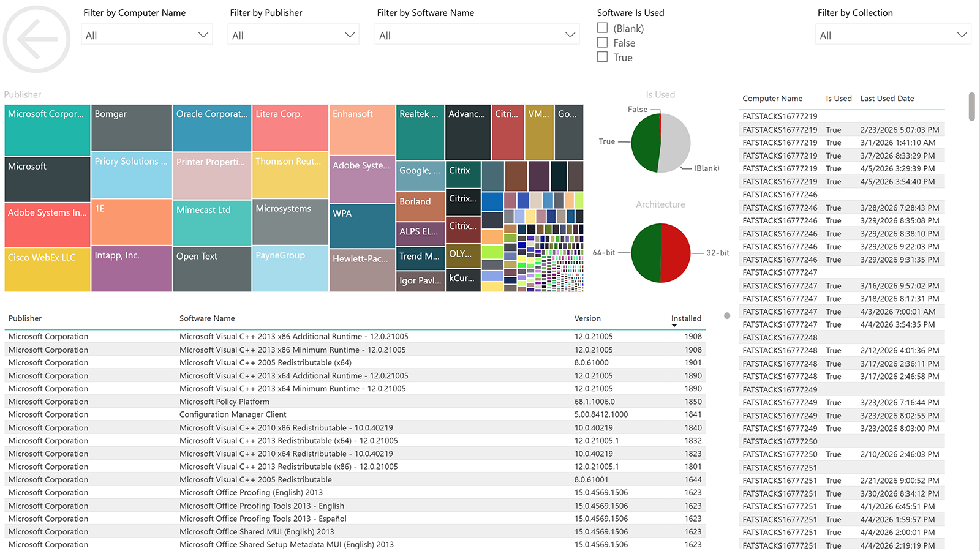The height and width of the screenshot is (551, 980).
Task: Select the Realtek treemap tile
Action: tap(420, 132)
